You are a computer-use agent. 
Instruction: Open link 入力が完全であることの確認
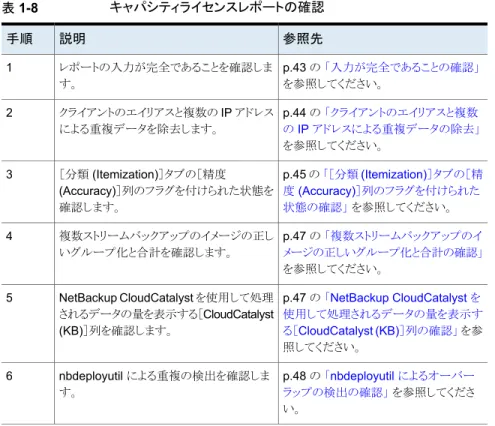click(x=402, y=68)
